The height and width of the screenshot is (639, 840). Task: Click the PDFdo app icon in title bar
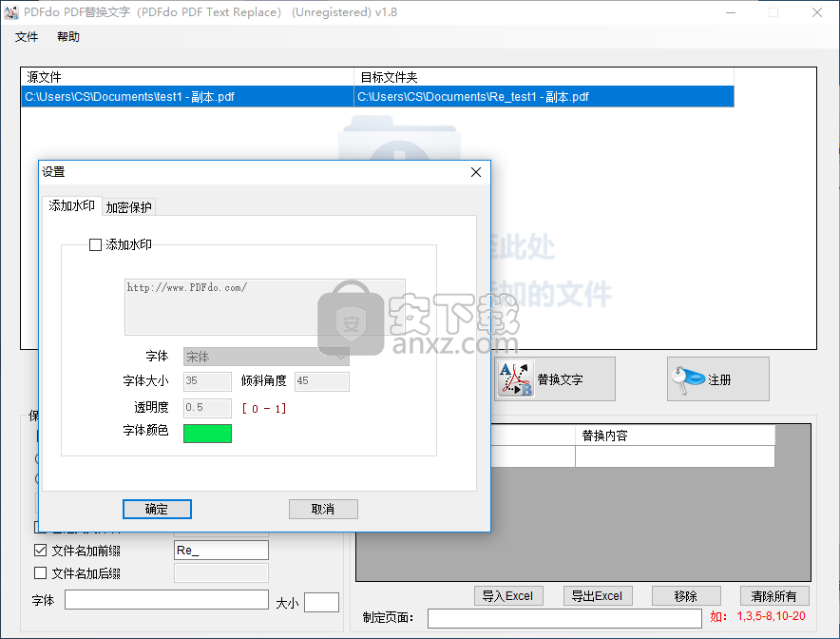point(10,12)
